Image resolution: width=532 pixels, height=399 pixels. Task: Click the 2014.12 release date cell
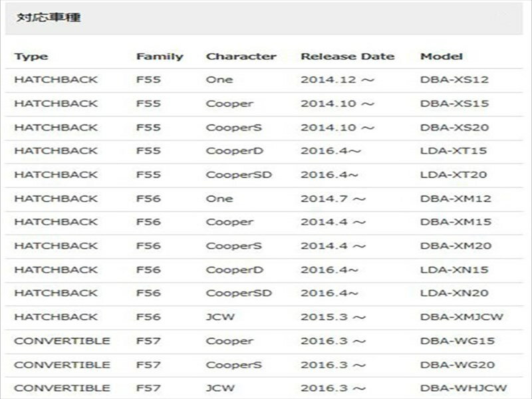pos(337,80)
